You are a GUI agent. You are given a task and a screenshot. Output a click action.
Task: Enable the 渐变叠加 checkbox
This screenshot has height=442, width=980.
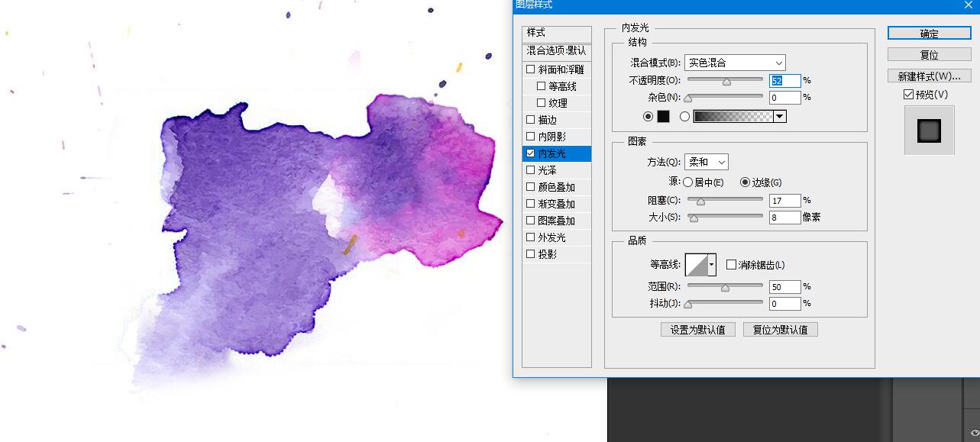tap(531, 204)
